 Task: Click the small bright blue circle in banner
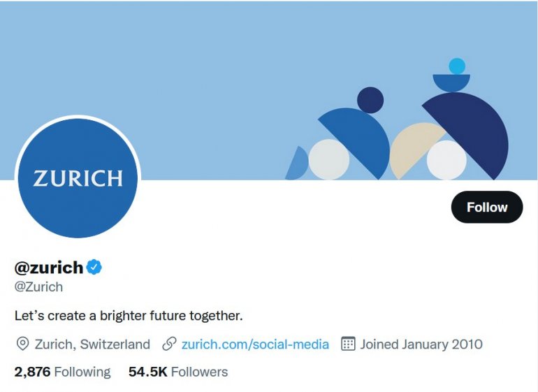[457, 66]
